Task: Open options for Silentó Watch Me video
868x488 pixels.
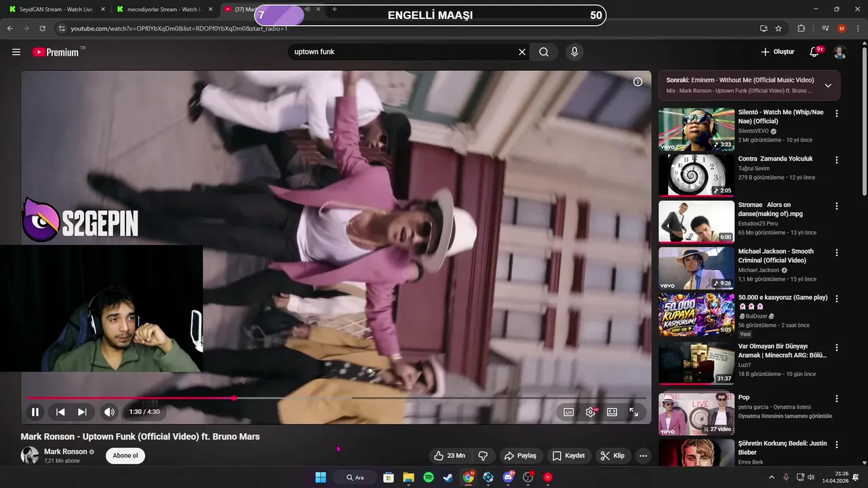Action: [x=836, y=114]
